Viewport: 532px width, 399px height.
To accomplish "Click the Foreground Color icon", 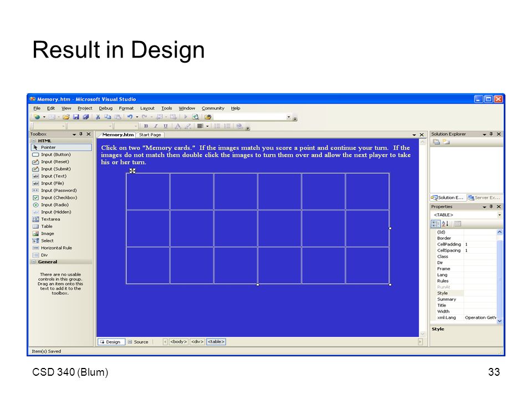I will (177, 126).
